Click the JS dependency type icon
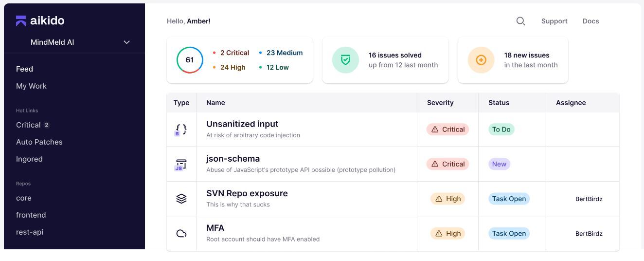The height and width of the screenshot is (261, 644). pyautogui.click(x=181, y=165)
